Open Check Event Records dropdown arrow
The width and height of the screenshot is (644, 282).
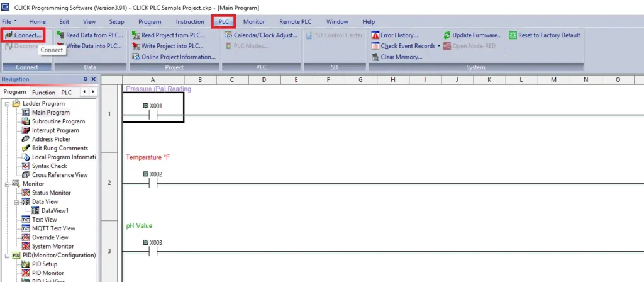click(x=438, y=46)
